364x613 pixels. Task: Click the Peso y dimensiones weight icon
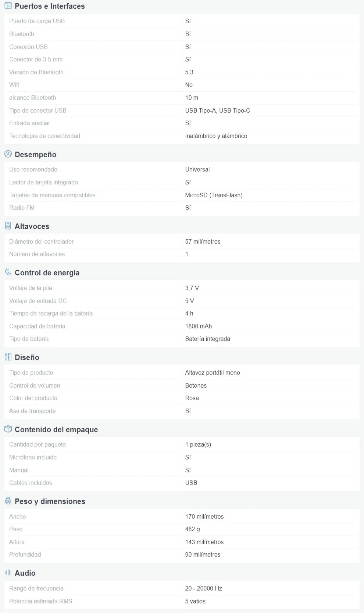pyautogui.click(x=8, y=501)
